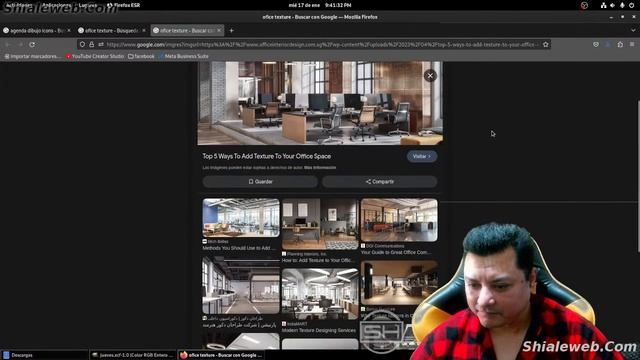
Task: Open 'Modern Texture Designing Services' thumbnail
Action: coord(320,294)
